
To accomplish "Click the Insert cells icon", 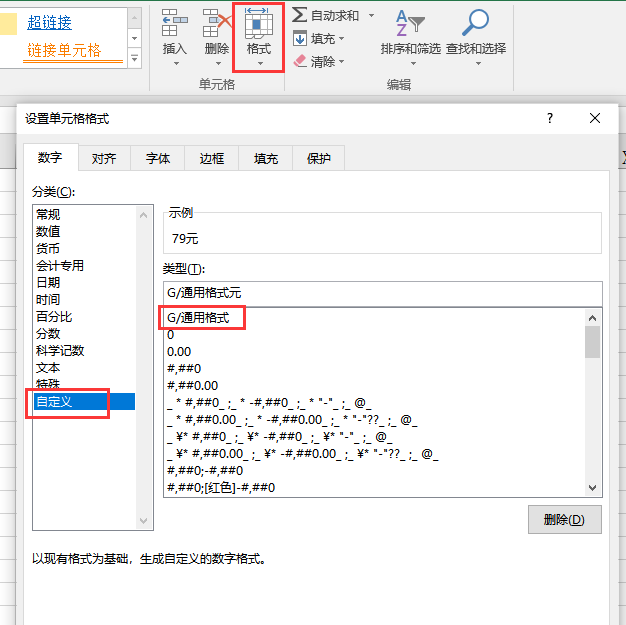I will 174,22.
